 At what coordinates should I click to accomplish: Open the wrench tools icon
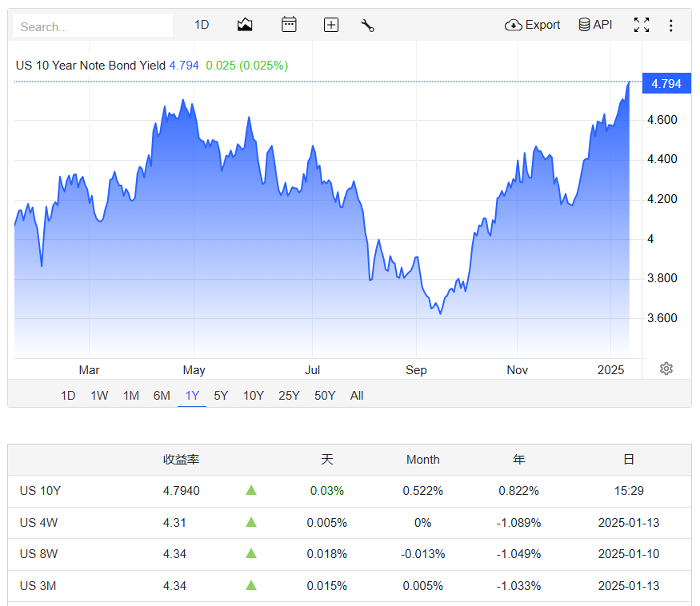point(368,25)
